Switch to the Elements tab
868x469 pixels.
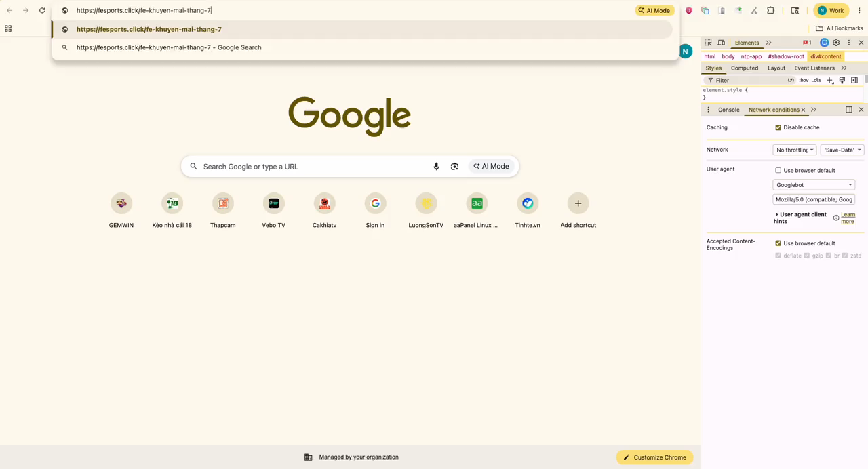(747, 43)
